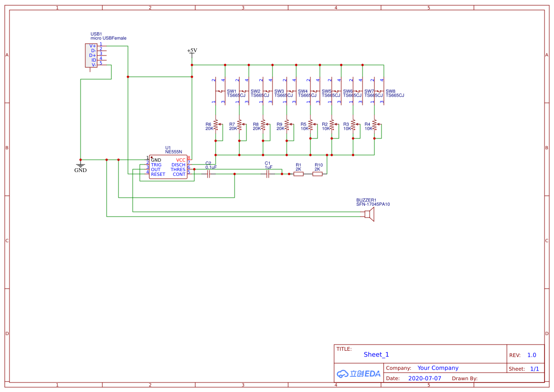Click the 'BUZZER1' designator text
Image resolution: width=554 pixels, height=392 pixels.
[x=366, y=200]
